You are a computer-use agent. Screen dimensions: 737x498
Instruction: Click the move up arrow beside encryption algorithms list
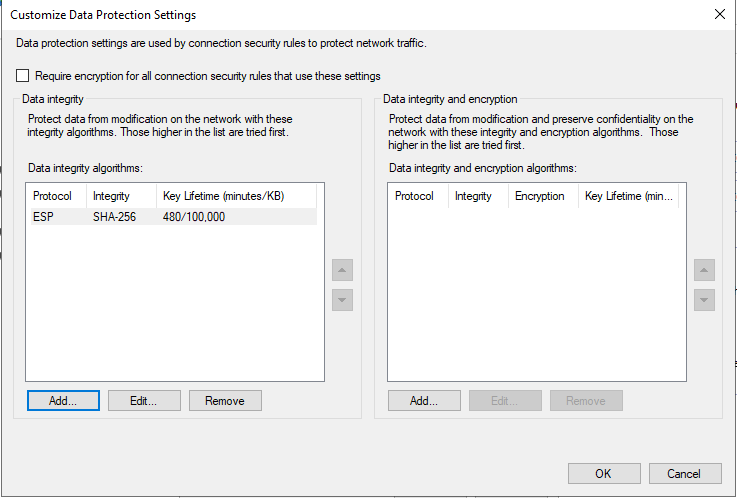[x=704, y=270]
